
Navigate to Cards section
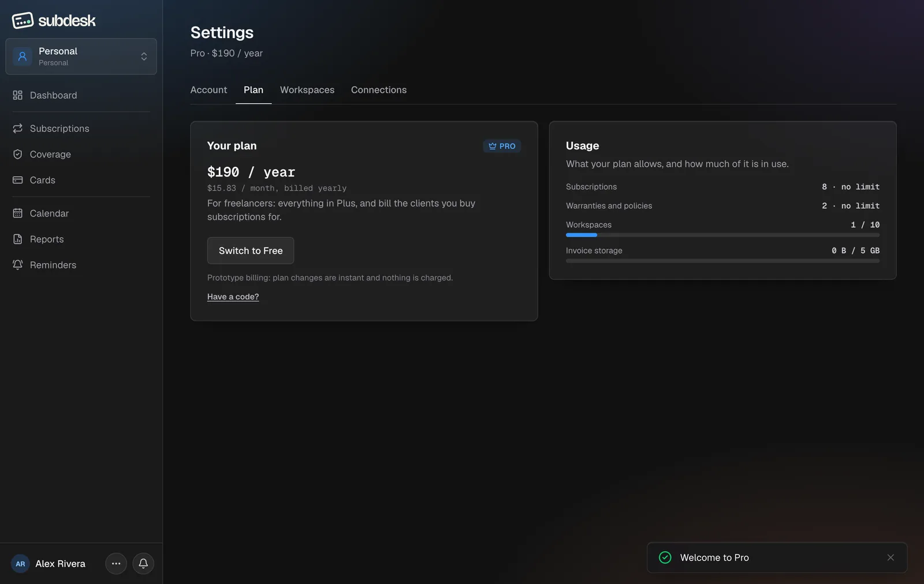point(81,180)
